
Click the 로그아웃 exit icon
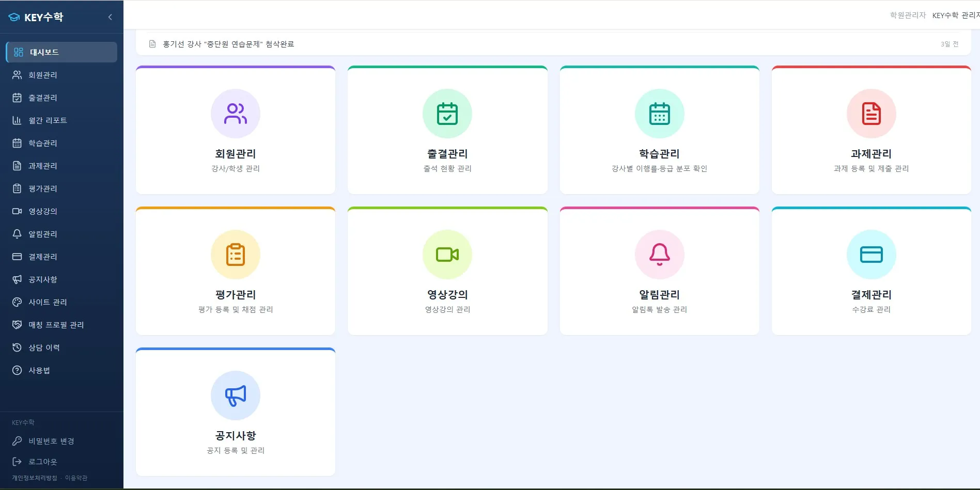(17, 462)
